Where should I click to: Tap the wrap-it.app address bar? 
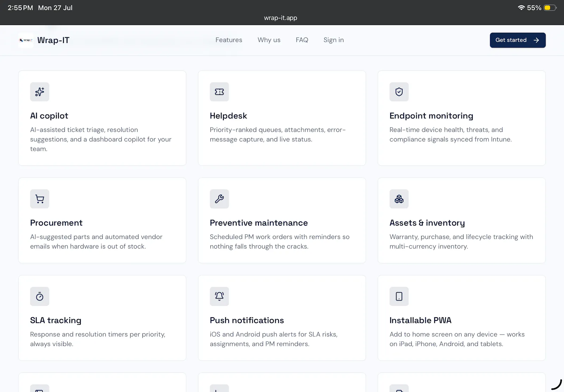click(281, 18)
